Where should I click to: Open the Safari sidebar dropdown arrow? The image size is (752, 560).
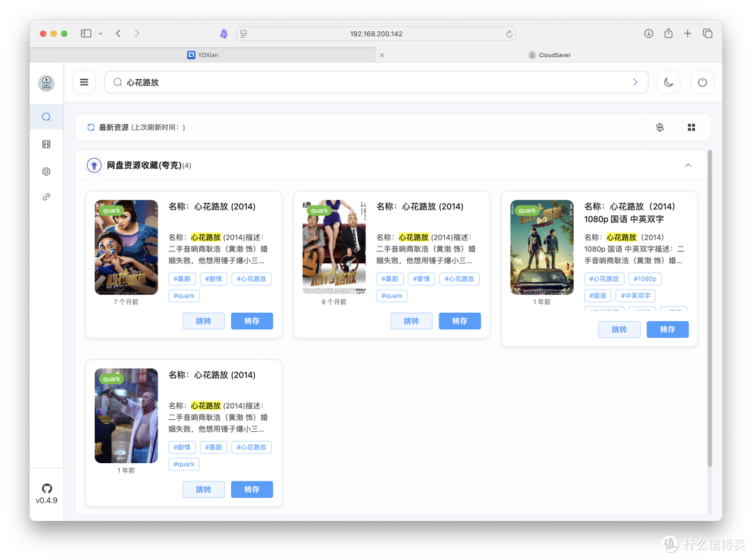point(100,33)
